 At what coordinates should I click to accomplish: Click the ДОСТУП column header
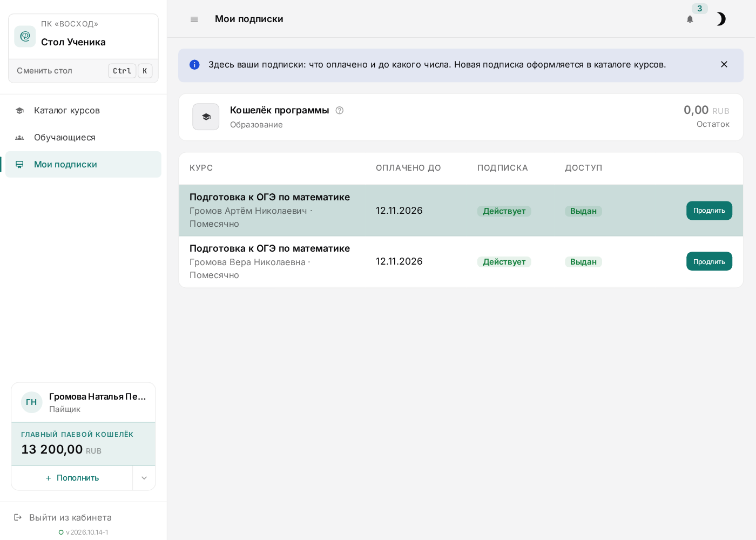point(583,168)
